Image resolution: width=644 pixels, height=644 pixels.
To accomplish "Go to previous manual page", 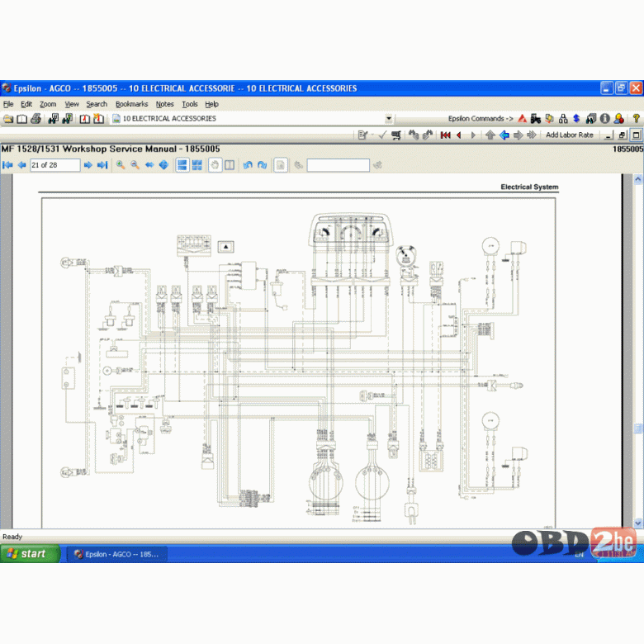I will coord(21,165).
